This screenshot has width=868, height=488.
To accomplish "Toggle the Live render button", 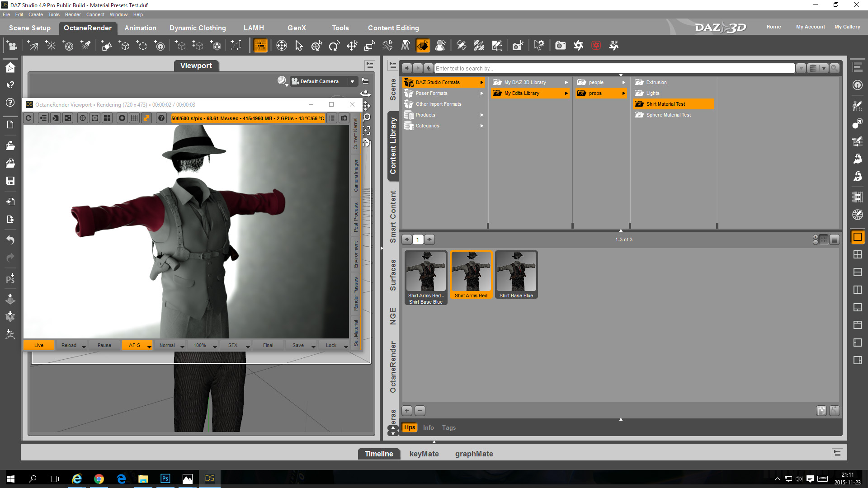I will 39,345.
